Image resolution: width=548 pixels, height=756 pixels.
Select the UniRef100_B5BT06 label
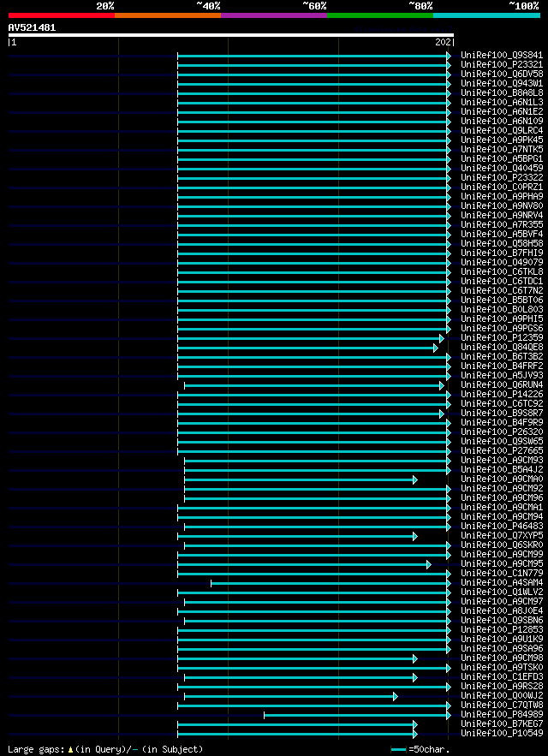pos(502,300)
